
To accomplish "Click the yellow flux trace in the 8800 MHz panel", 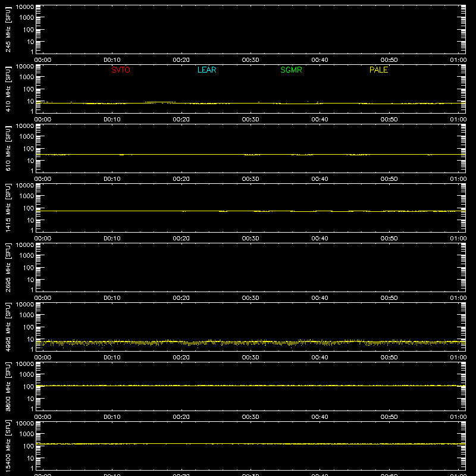I will tap(250, 386).
